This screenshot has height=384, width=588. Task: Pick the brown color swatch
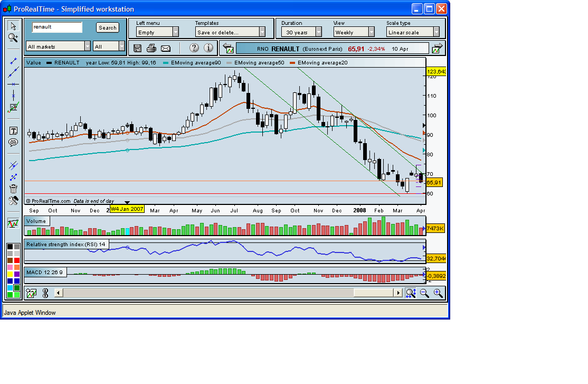(10, 260)
